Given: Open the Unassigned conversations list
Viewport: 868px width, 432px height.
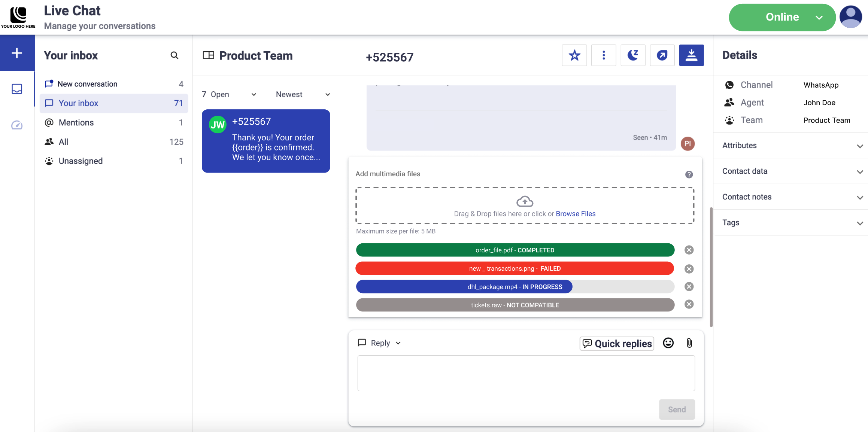Looking at the screenshot, I should [x=81, y=161].
